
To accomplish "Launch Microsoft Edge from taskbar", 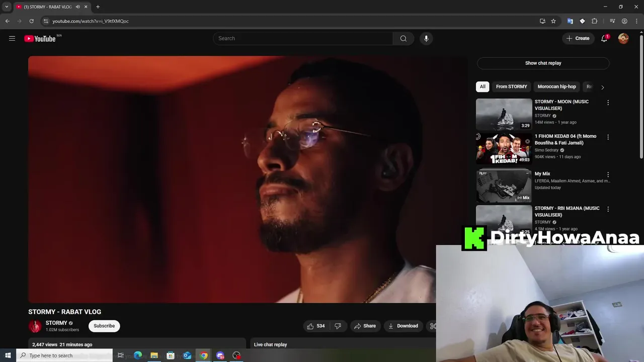I will tap(137, 355).
